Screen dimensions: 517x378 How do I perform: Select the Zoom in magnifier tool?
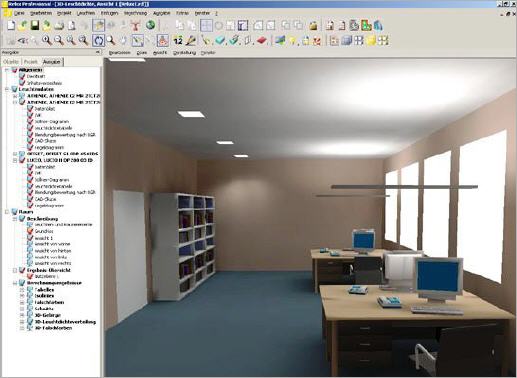(47, 41)
